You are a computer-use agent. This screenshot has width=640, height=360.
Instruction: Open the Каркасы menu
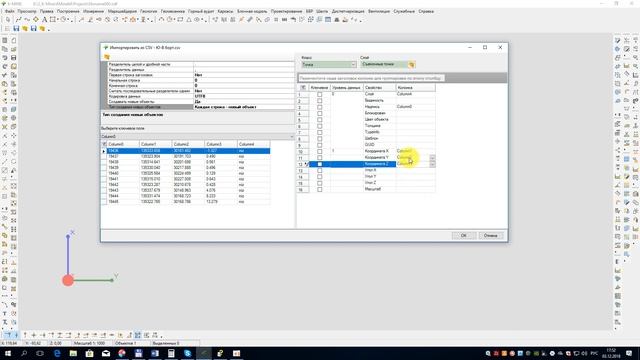pyautogui.click(x=225, y=11)
